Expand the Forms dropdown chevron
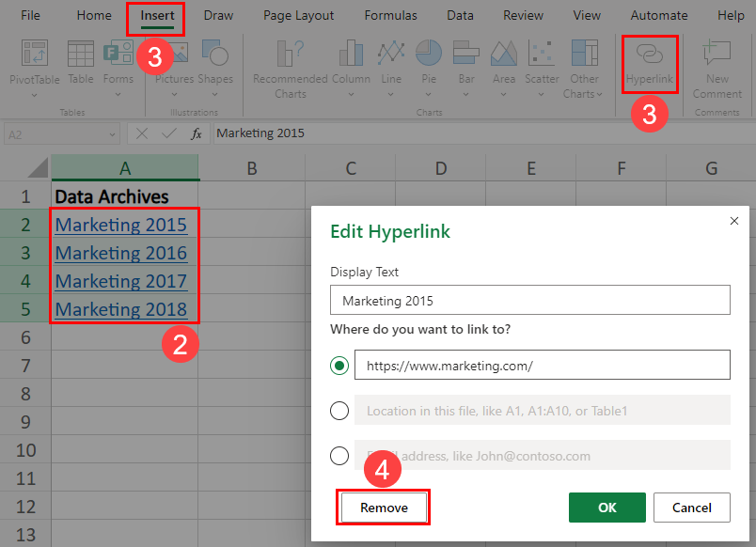 (118, 95)
